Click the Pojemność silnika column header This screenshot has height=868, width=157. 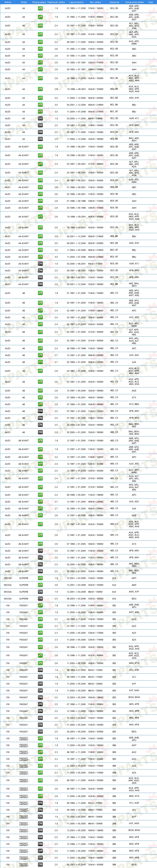56,2
